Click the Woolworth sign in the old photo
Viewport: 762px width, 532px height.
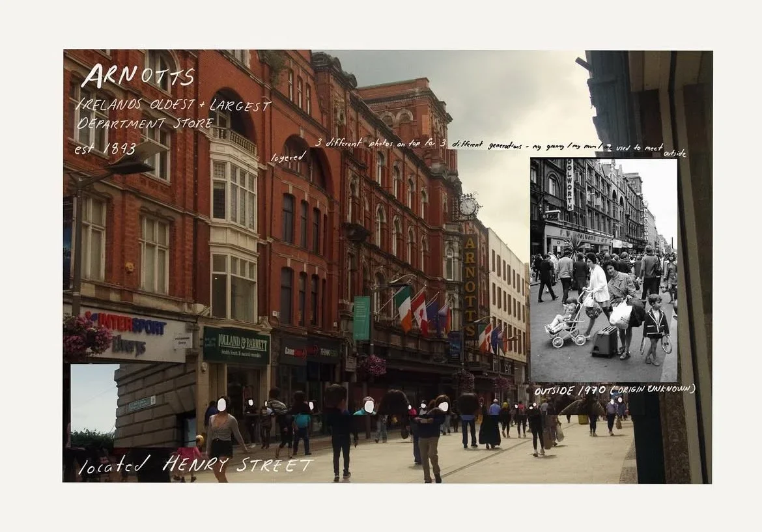tap(570, 185)
